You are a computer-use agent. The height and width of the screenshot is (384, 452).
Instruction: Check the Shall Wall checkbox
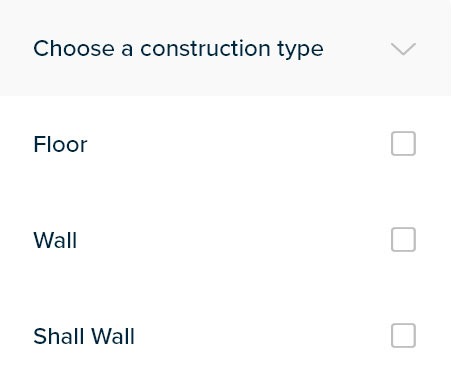[403, 335]
